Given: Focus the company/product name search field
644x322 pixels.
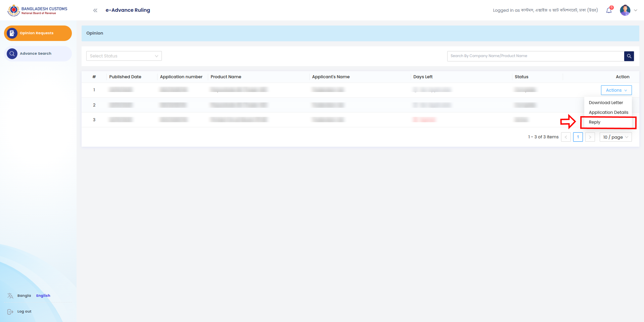Looking at the screenshot, I should [x=536, y=56].
